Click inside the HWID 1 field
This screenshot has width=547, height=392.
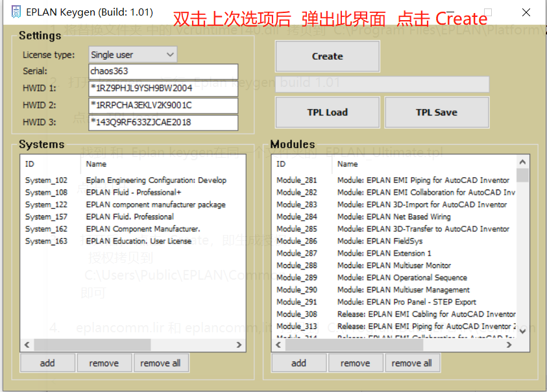[x=162, y=88]
